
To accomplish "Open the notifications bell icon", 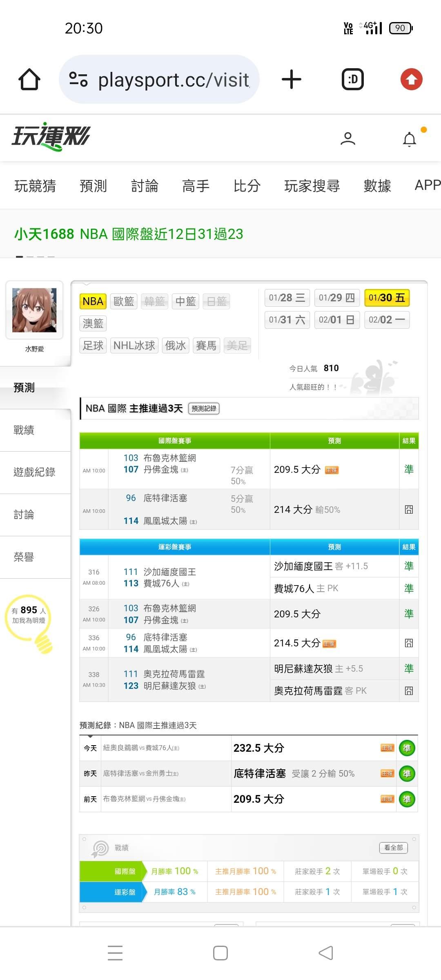I will pyautogui.click(x=410, y=139).
